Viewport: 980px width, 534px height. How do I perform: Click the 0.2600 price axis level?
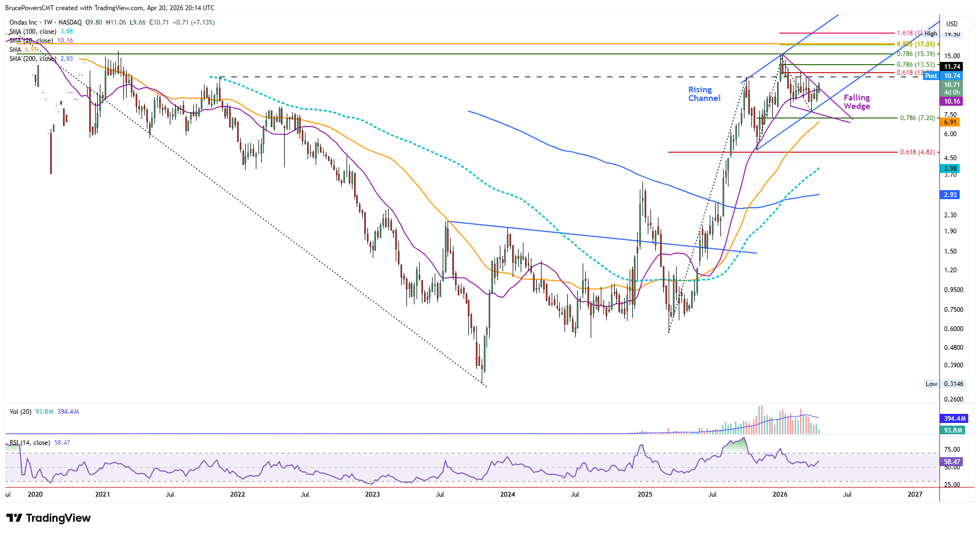[x=954, y=399]
